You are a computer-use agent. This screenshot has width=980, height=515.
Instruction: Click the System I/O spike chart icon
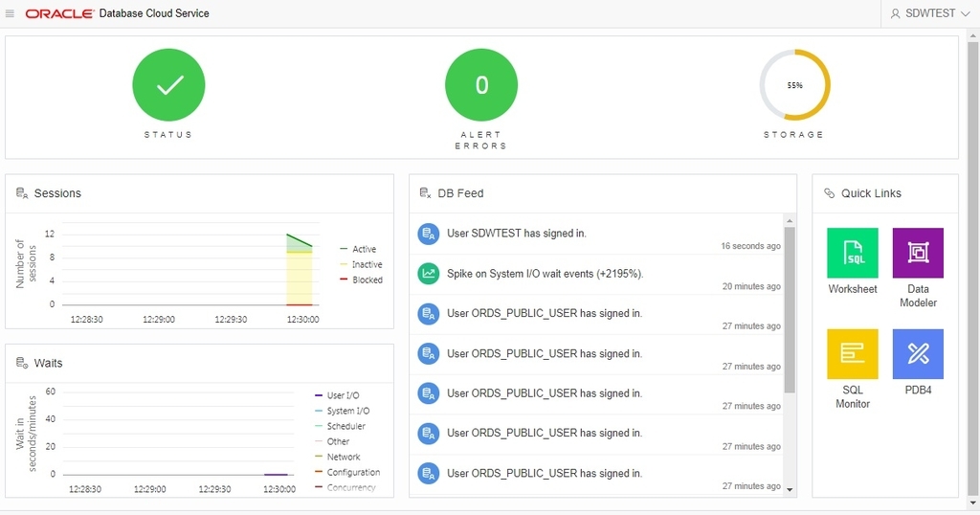click(x=428, y=273)
